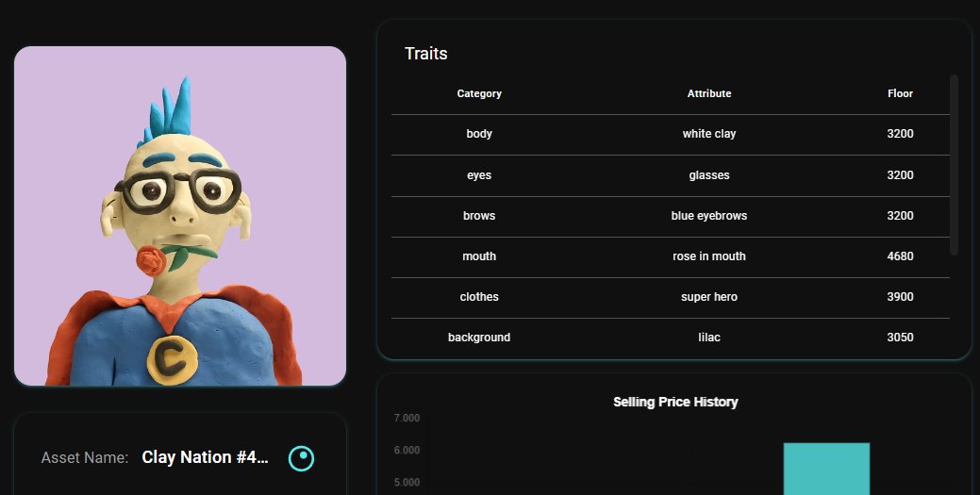Click the 'Clay Nation #4...' asset name
The width and height of the screenshot is (980, 495).
205,457
